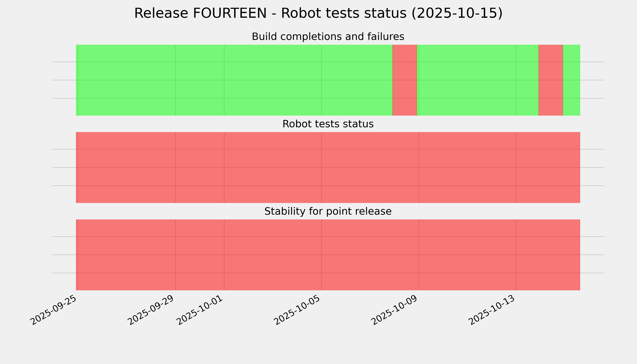Click the 'Build completions and failures' subplot title
Screen dimensions: 637x364
[328, 37]
